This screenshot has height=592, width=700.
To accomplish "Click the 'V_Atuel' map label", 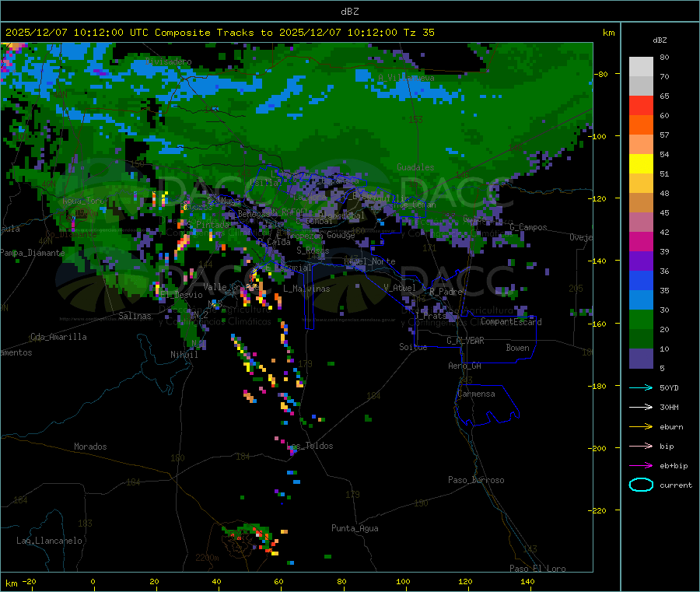I will [x=400, y=288].
